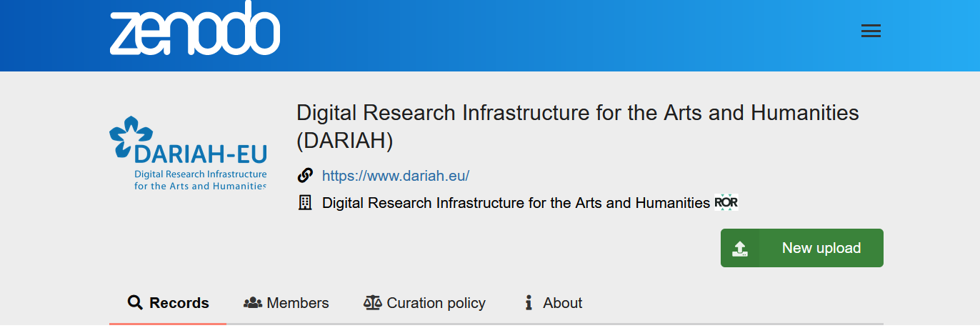Screen dimensions: 980x333
Task: Visit the https://www.dariah.eu/ link
Action: (396, 176)
